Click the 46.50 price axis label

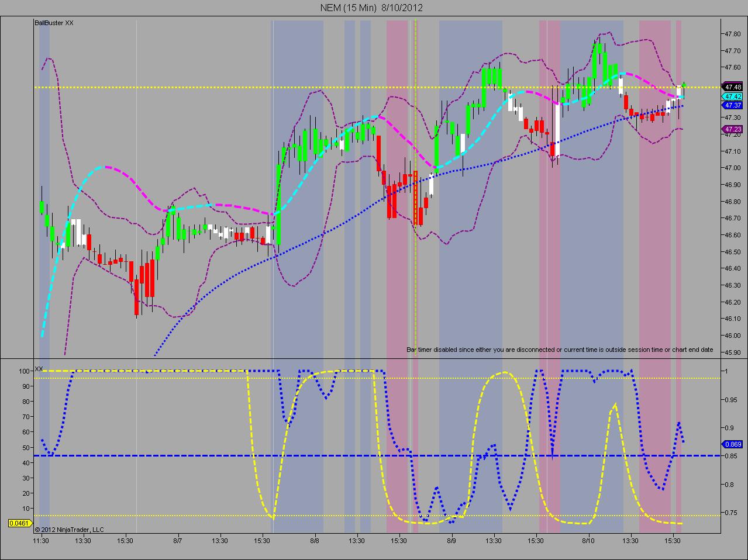[x=733, y=252]
